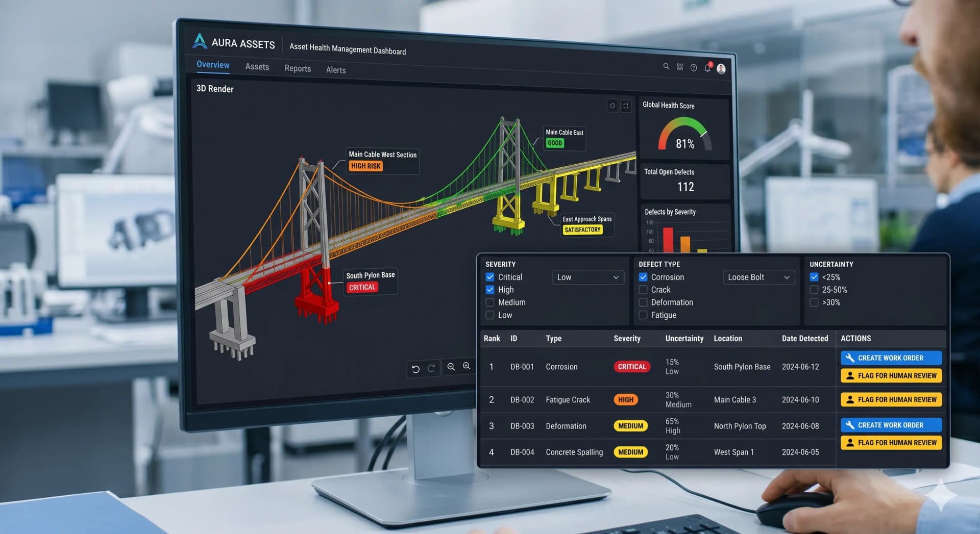Open the node grid icon in header
Image resolution: width=980 pixels, height=534 pixels.
(680, 67)
